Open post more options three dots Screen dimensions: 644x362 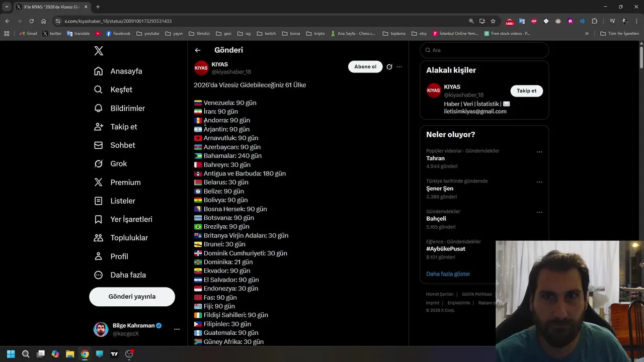[399, 67]
